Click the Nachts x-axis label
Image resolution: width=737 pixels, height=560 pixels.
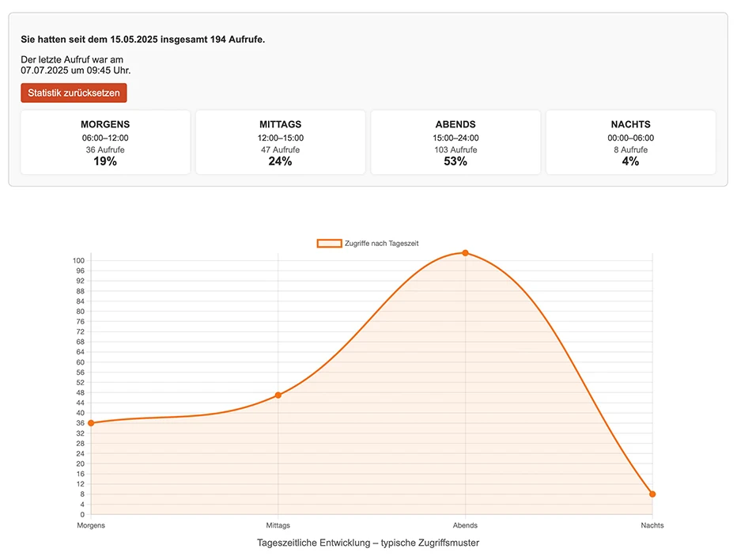[652, 525]
